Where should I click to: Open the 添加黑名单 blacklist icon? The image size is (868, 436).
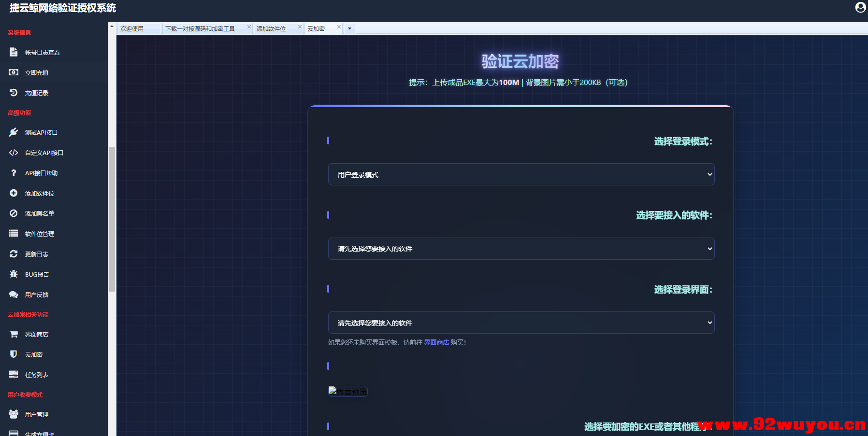[14, 213]
